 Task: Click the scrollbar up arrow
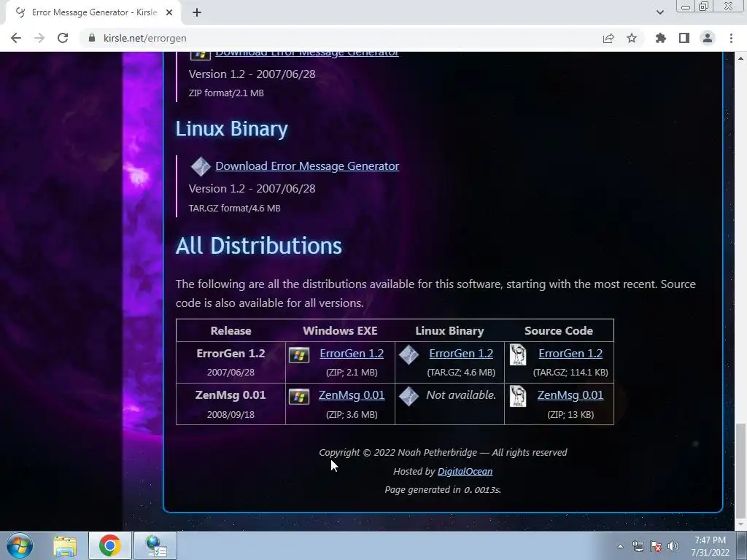coord(740,58)
